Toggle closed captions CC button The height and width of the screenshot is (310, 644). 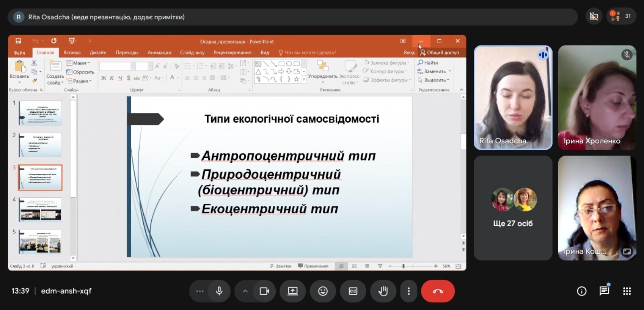(x=353, y=291)
